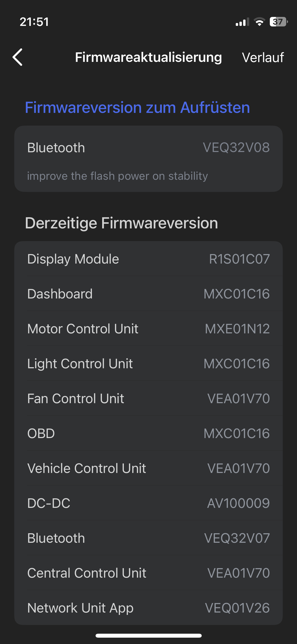The height and width of the screenshot is (644, 297).
Task: Tap the back arrow icon
Action: point(18,57)
